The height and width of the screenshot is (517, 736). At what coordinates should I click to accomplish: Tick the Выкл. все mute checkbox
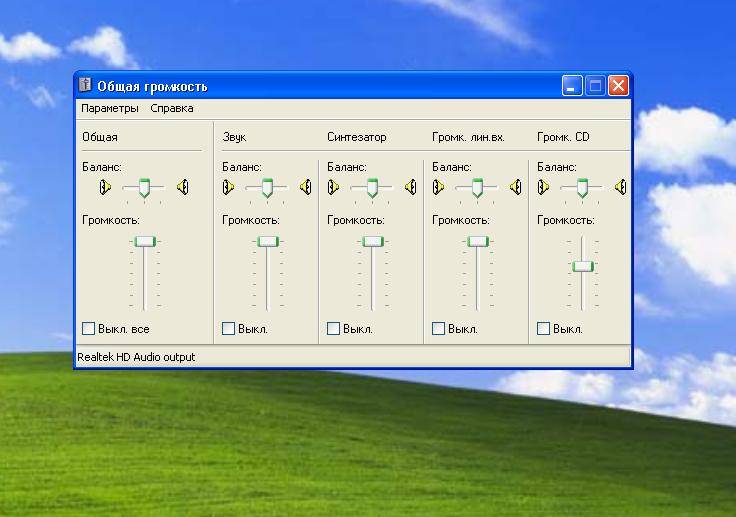click(x=88, y=328)
